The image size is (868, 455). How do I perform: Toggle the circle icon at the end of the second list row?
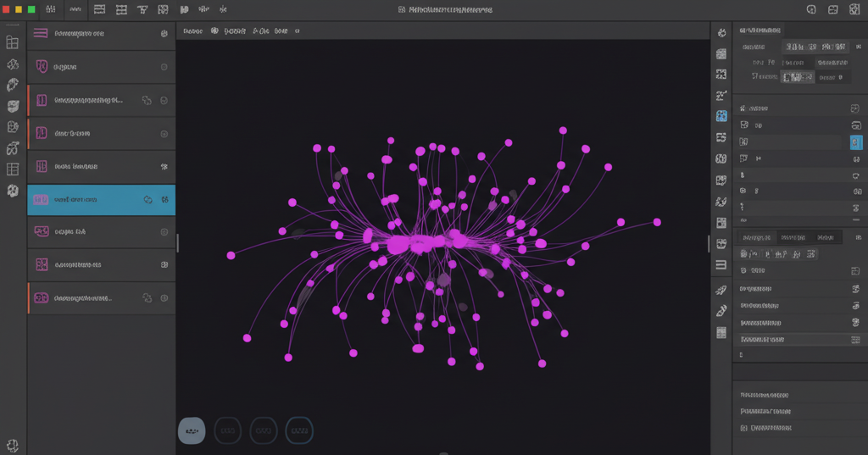coord(164,67)
